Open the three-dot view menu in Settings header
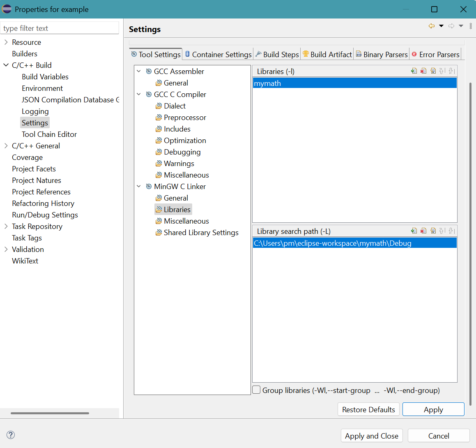 pos(471,26)
